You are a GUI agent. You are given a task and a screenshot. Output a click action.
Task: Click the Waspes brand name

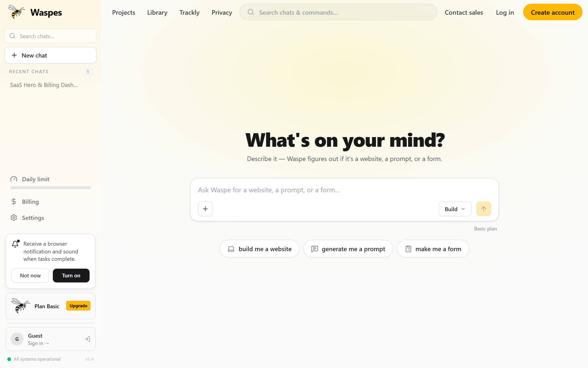tap(46, 12)
